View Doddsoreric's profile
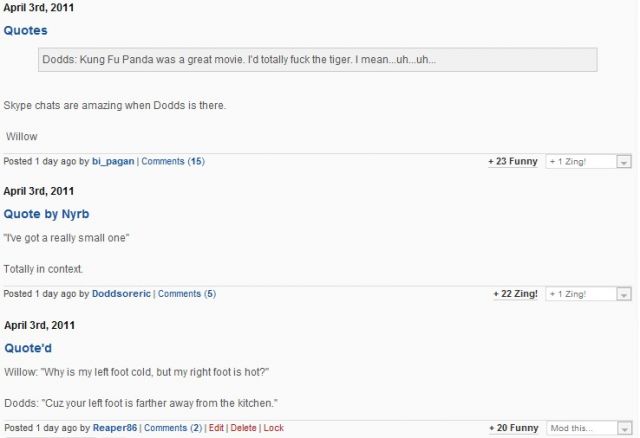This screenshot has width=640, height=438. (121, 294)
